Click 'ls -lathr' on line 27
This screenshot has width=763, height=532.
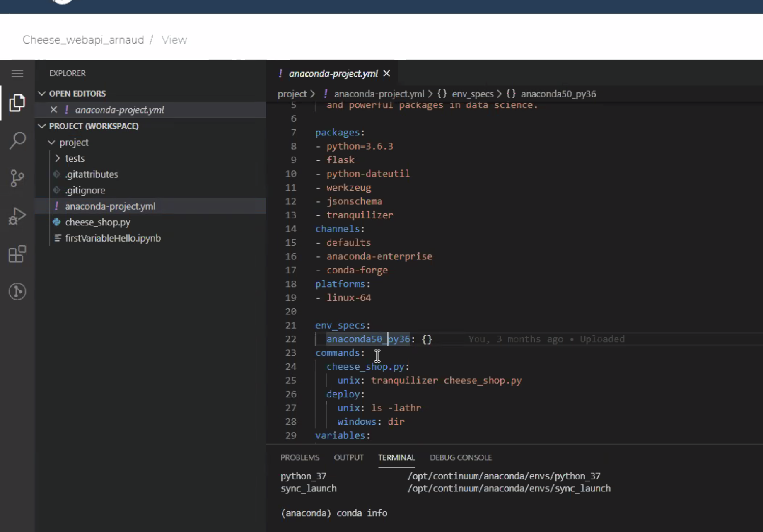click(396, 408)
